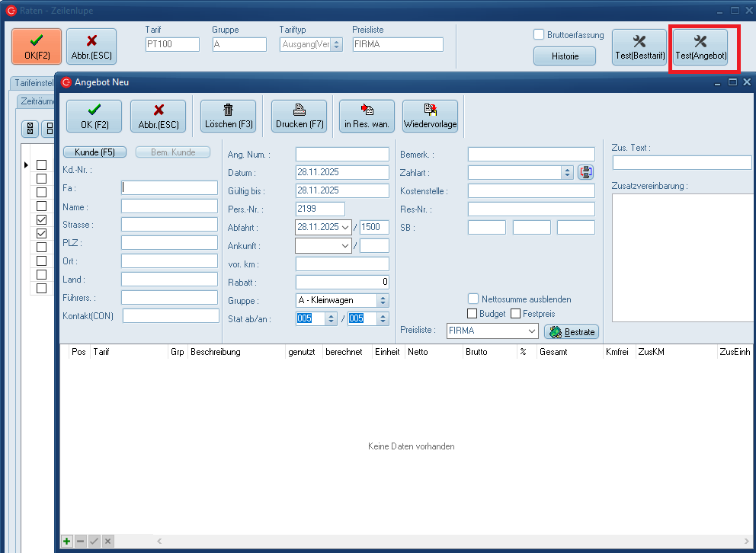
Task: Cancel Angebot Neu dialog with Abbr.(ESC)
Action: click(159, 117)
